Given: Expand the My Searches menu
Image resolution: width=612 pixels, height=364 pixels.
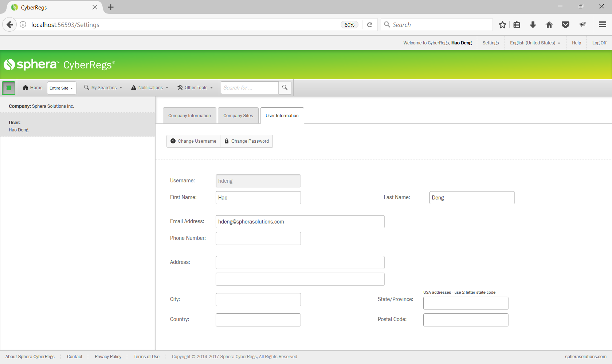Looking at the screenshot, I should (103, 88).
